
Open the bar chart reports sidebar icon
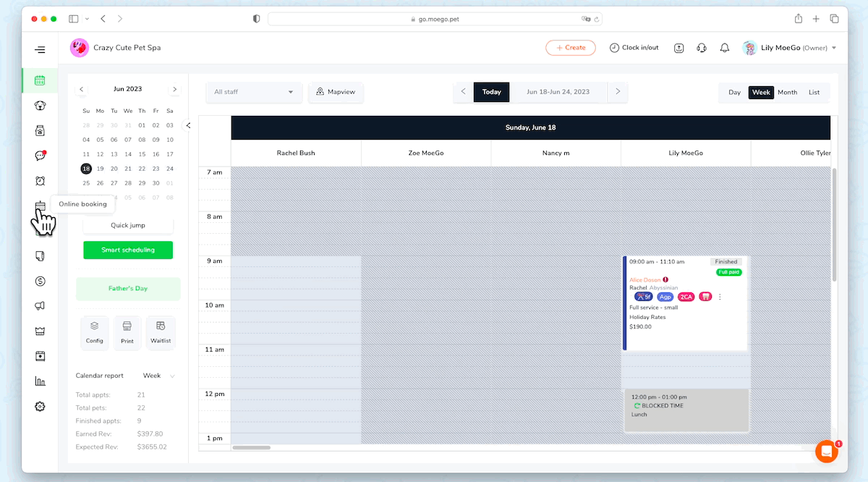(x=40, y=381)
